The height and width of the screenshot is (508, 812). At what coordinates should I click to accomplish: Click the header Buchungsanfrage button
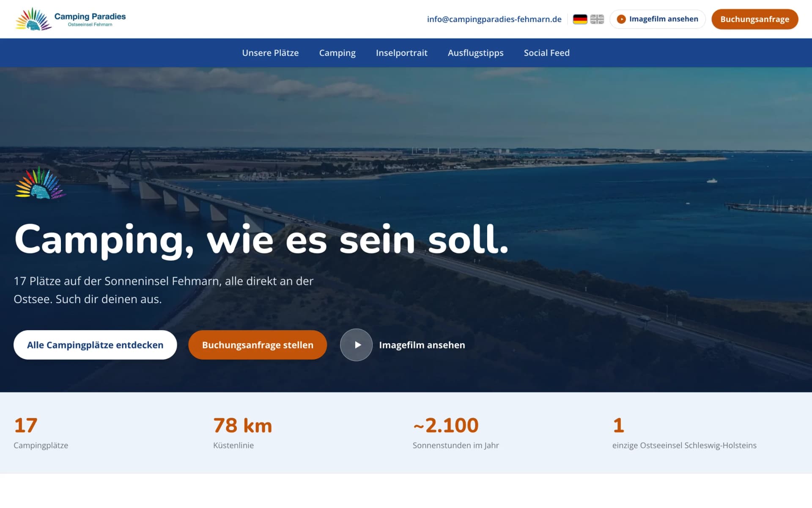pyautogui.click(x=754, y=19)
